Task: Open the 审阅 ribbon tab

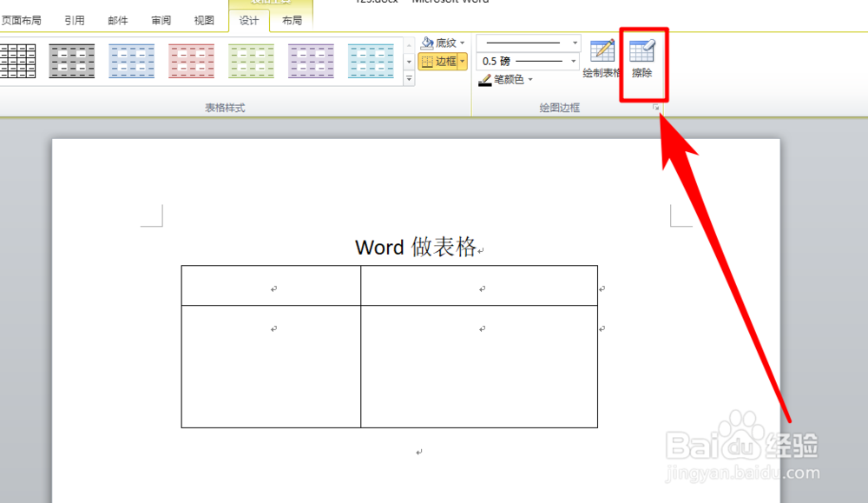Action: pos(161,19)
